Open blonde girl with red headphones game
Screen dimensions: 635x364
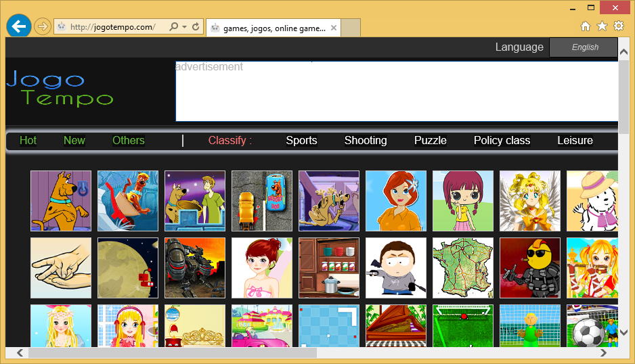click(128, 326)
